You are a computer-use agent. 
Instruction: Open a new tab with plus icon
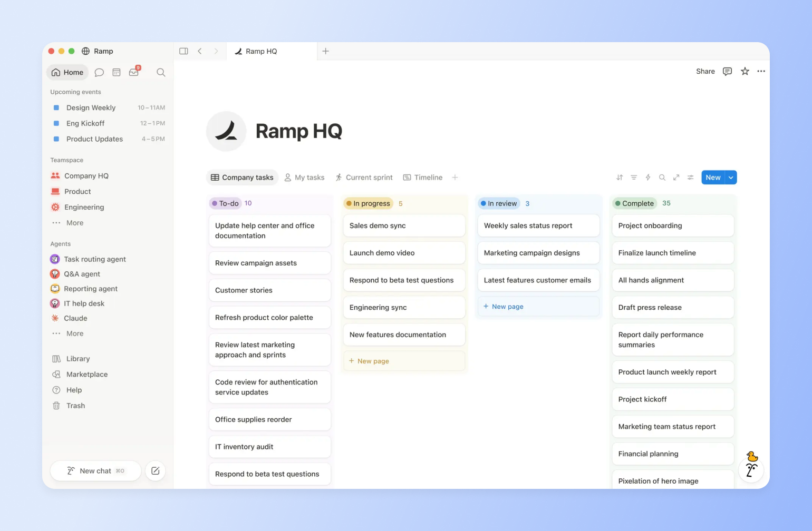[325, 51]
